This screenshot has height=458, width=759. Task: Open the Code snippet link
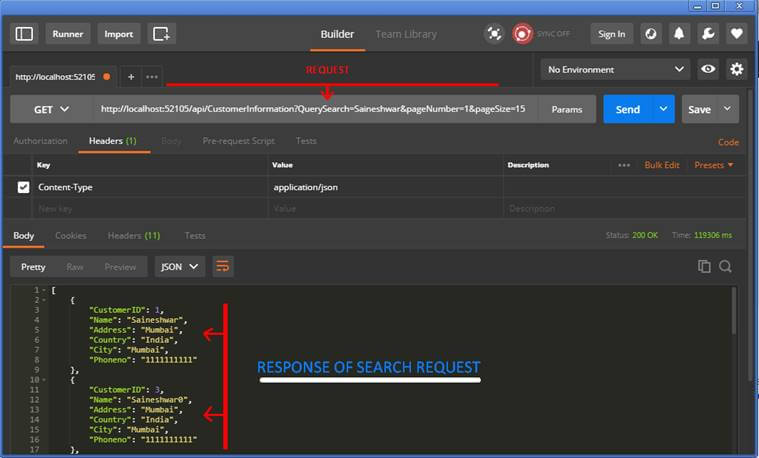click(729, 142)
